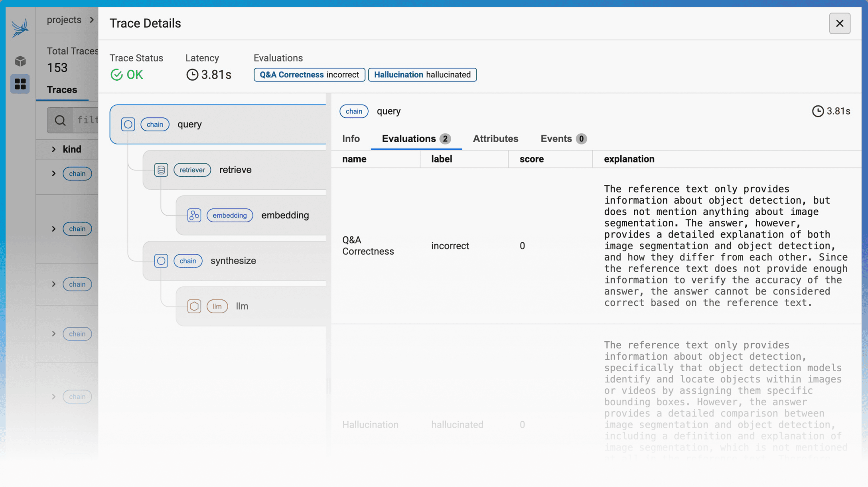The image size is (868, 487).
Task: Click the llm hexagon icon
Action: pos(194,306)
